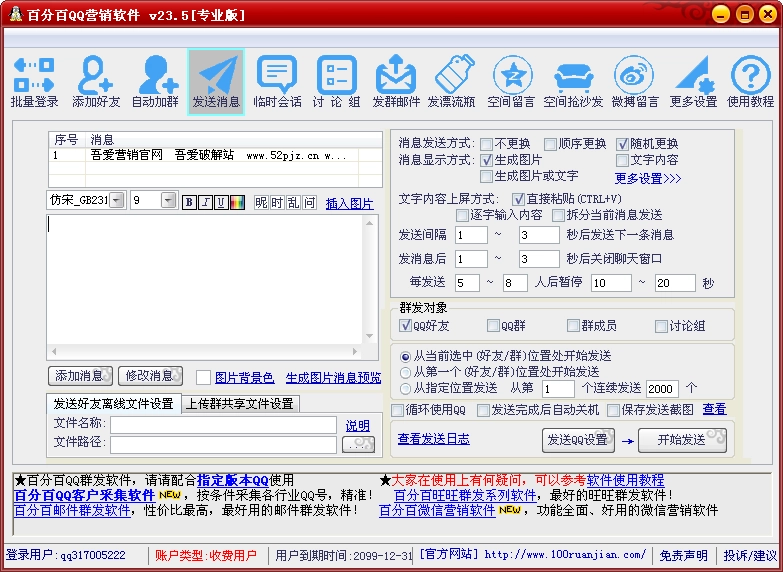Open the 发群邮件 group mail tool
The width and height of the screenshot is (783, 572).
coord(396,82)
